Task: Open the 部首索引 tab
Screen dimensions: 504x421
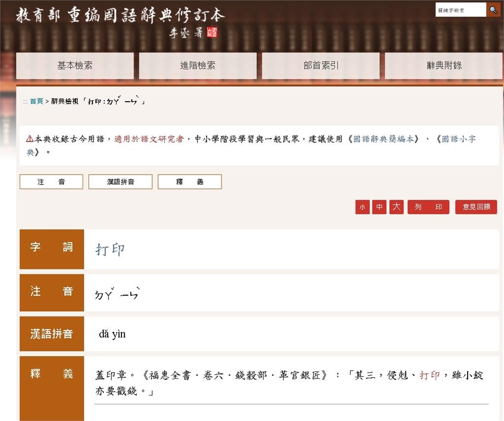Action: click(x=321, y=65)
